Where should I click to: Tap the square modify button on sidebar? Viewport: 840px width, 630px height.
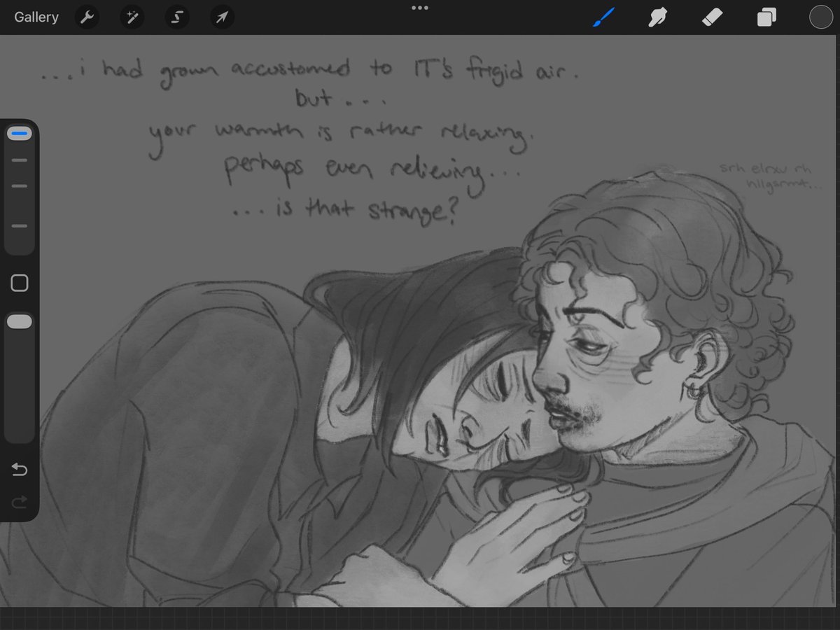[x=20, y=283]
